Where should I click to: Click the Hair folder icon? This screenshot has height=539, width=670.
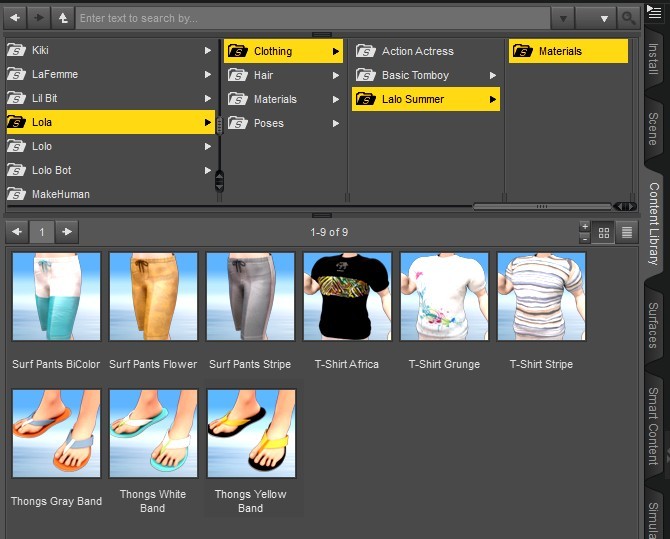point(238,75)
